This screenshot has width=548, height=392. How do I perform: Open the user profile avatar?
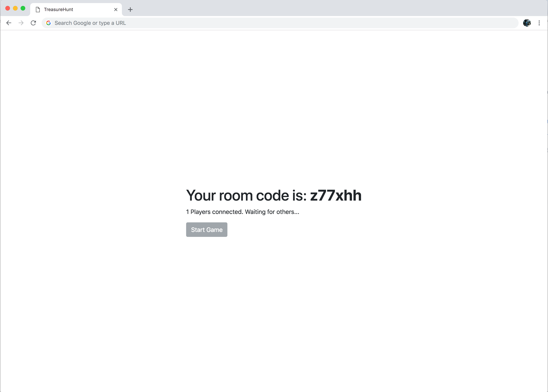(x=527, y=23)
